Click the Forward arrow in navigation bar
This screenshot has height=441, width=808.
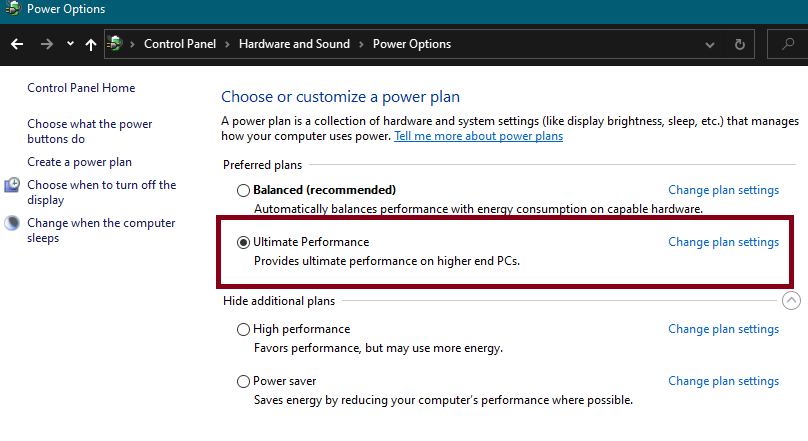tap(46, 44)
